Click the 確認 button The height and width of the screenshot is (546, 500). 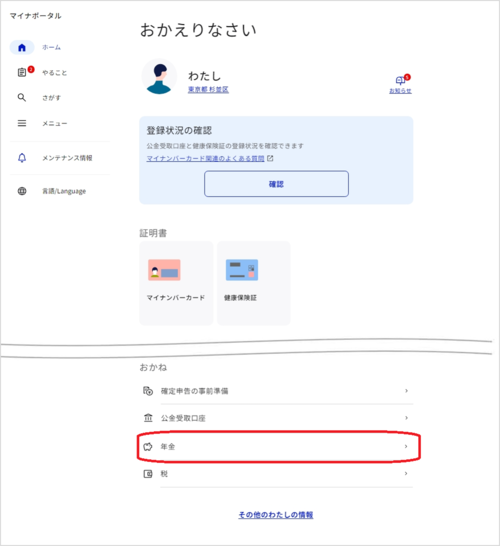276,184
